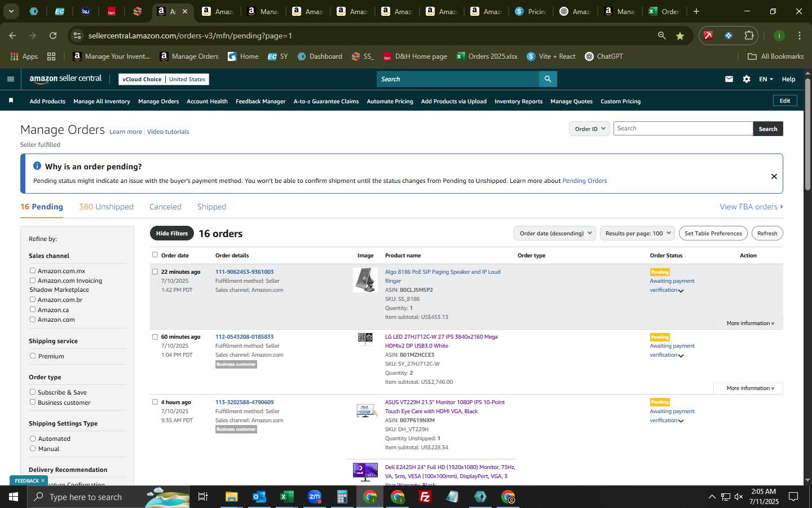Open the View FBA orders link

751,207
